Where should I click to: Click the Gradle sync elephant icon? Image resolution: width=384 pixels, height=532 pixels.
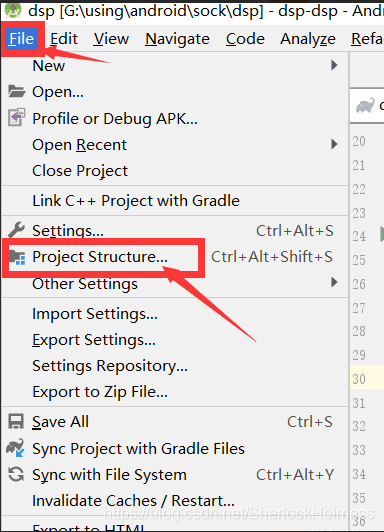pyautogui.click(x=16, y=448)
